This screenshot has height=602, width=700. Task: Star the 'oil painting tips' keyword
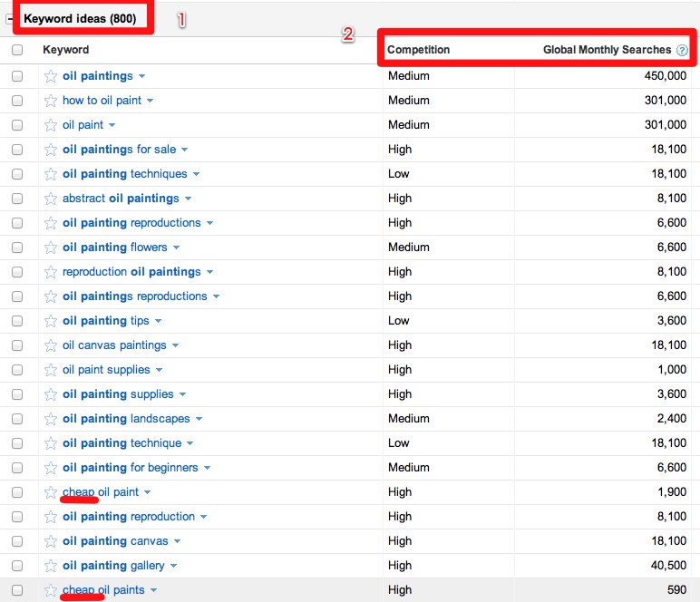pos(51,321)
